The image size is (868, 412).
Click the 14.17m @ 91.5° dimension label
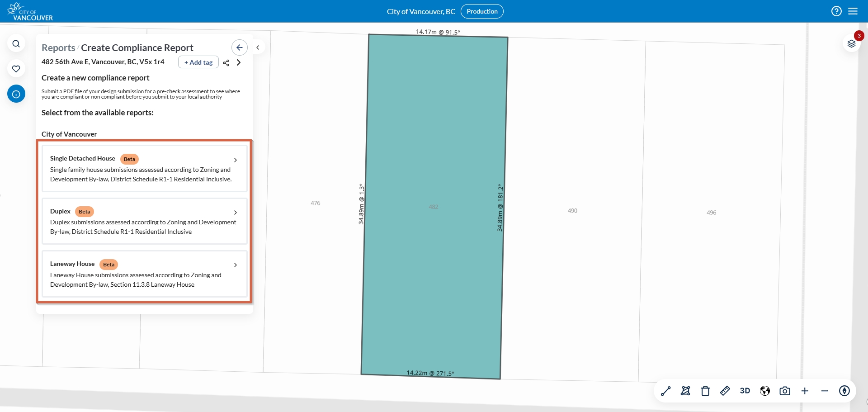[438, 32]
